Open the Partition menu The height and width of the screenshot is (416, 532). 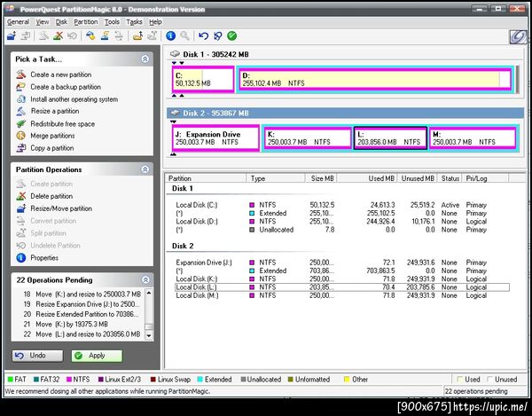(86, 22)
